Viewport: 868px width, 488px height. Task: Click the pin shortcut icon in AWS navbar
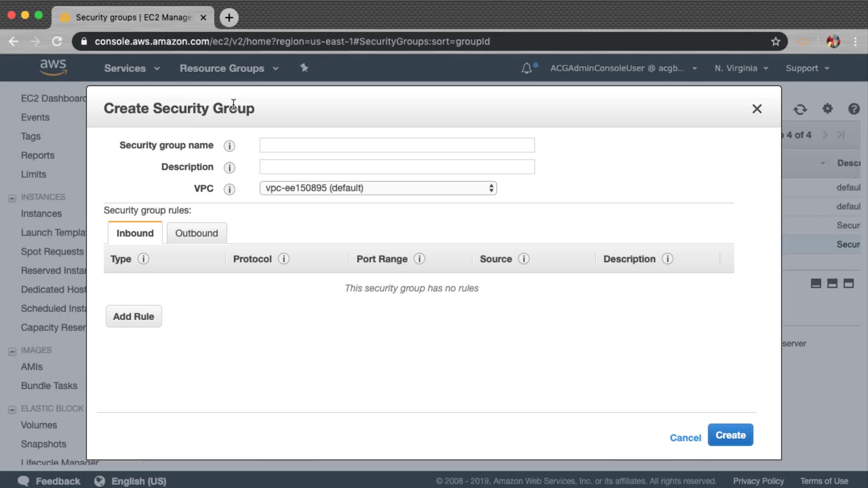click(x=304, y=68)
